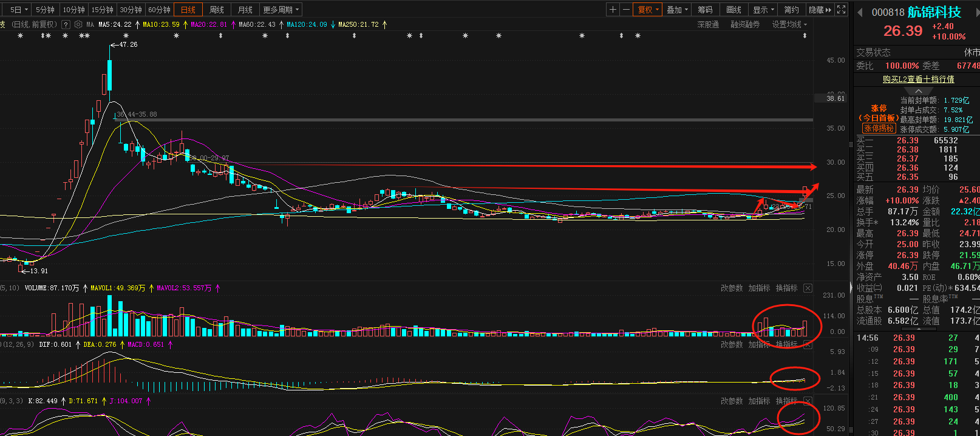980x436 pixels.
Task: Click the 14:56 trade tick row
Action: pyautogui.click(x=917, y=338)
